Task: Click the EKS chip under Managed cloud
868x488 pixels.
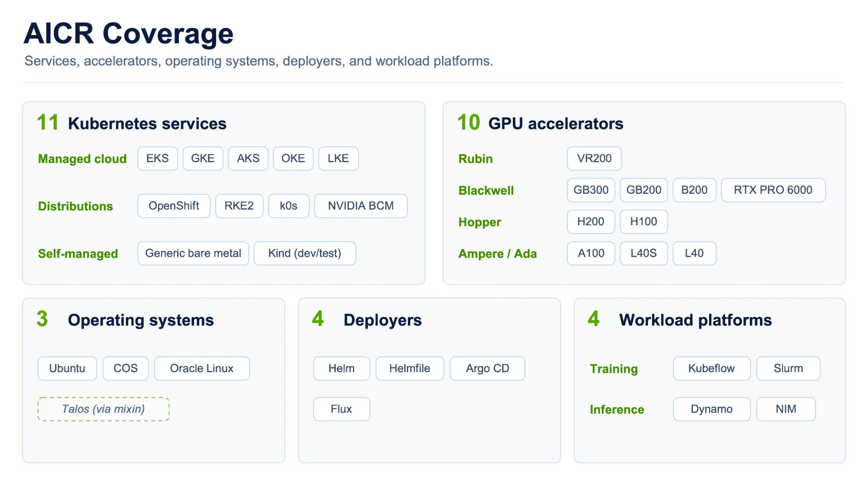Action: coord(158,158)
